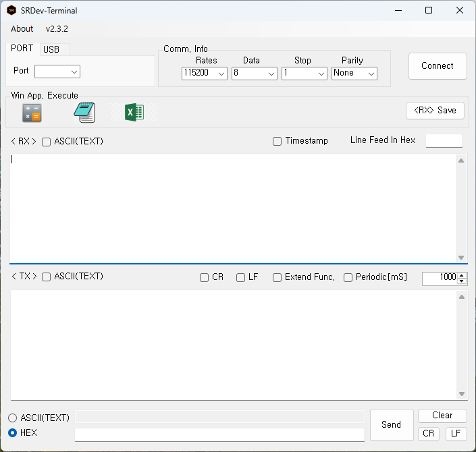Click the LF button beside Send

456,434
